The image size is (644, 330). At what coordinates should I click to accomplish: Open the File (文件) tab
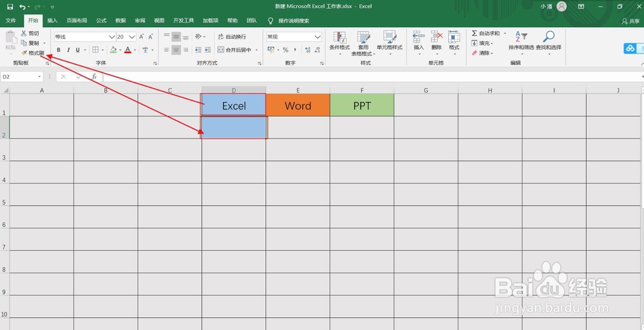click(11, 21)
